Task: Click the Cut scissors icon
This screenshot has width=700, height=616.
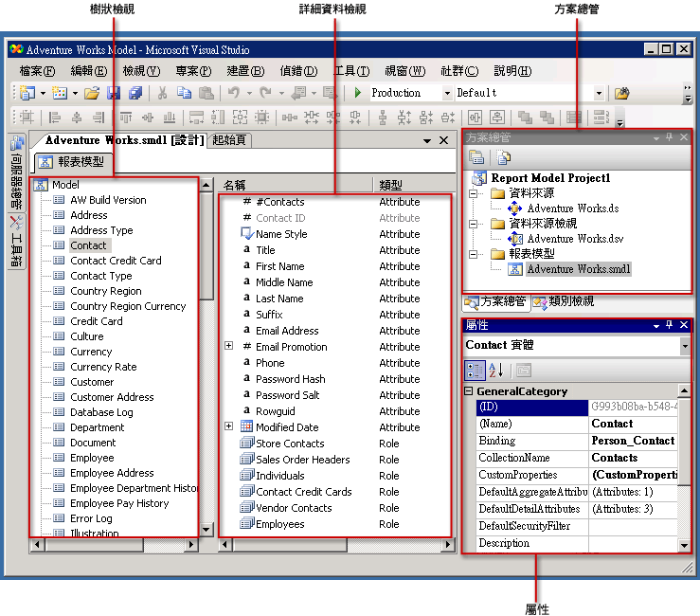Action: [x=162, y=93]
